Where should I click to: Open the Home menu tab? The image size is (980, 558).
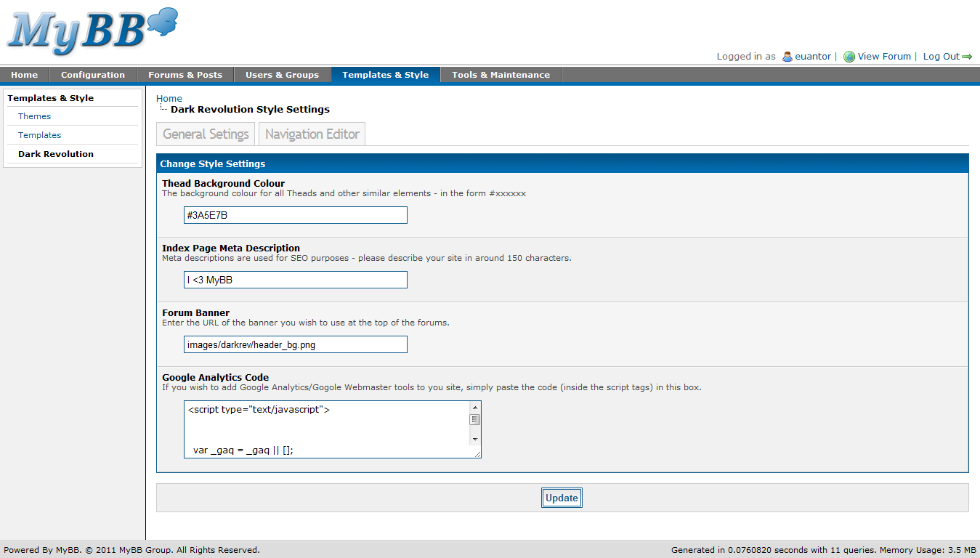pyautogui.click(x=25, y=75)
